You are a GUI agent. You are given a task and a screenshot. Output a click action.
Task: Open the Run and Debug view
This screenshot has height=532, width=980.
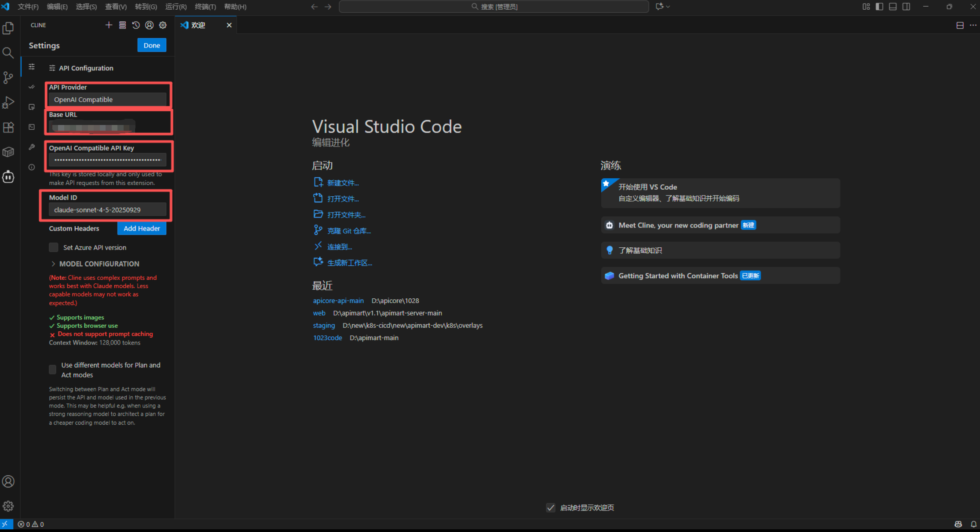(x=8, y=103)
